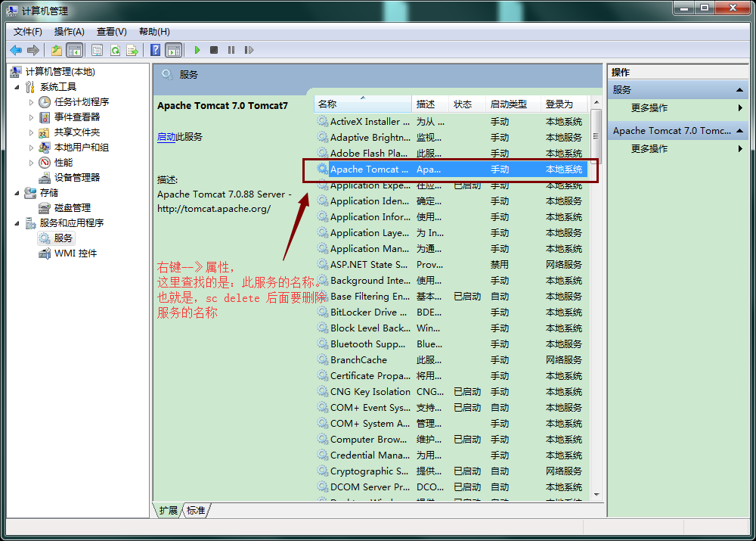Image resolution: width=756 pixels, height=541 pixels.
Task: Click the Restart Service icon
Action: [249, 50]
